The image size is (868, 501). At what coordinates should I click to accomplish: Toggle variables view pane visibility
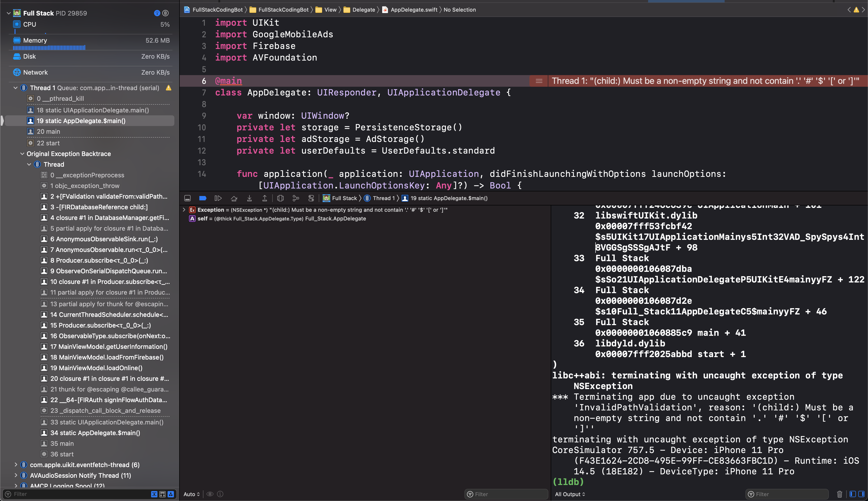pyautogui.click(x=852, y=494)
